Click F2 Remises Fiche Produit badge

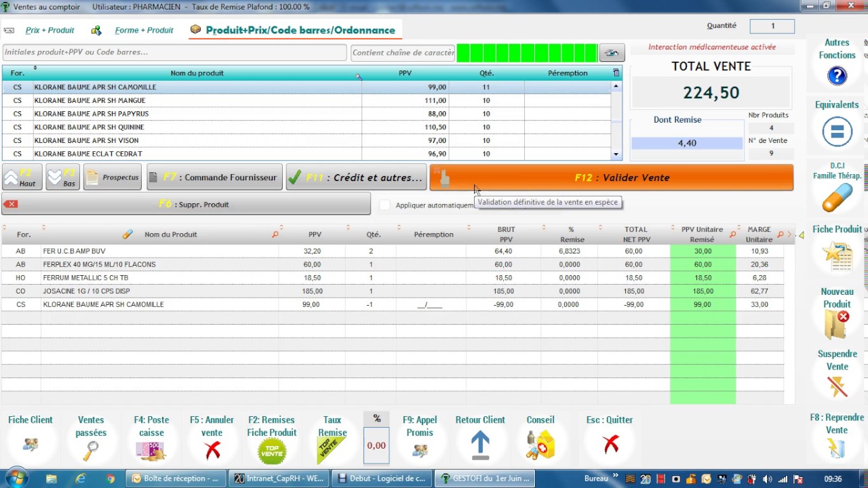pos(272,451)
